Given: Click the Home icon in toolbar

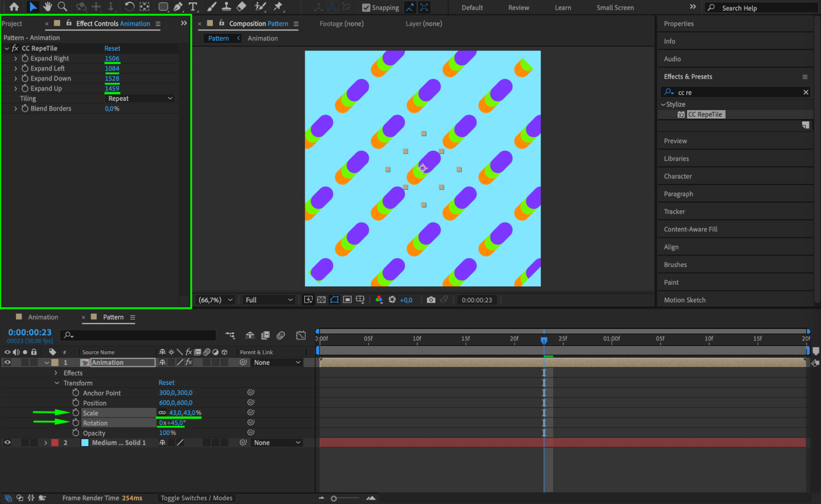Looking at the screenshot, I should point(14,7).
